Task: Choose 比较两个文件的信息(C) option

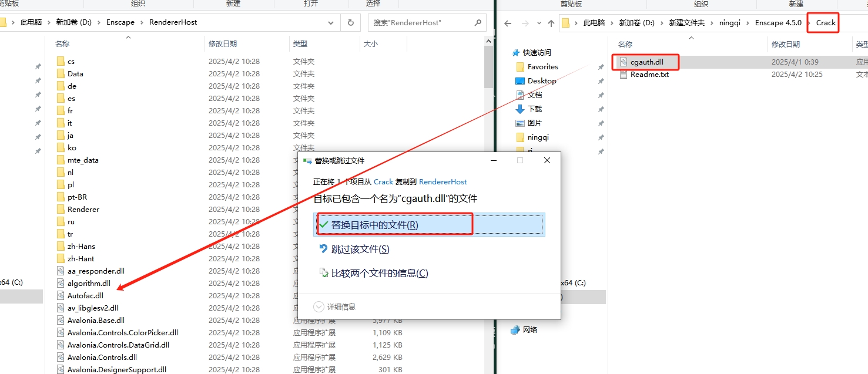Action: click(x=379, y=274)
